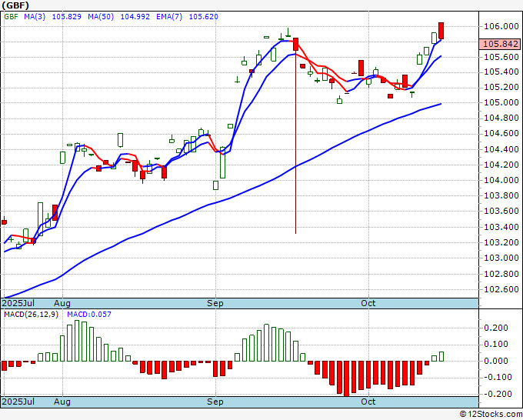Click the GBF legend label

11,16
